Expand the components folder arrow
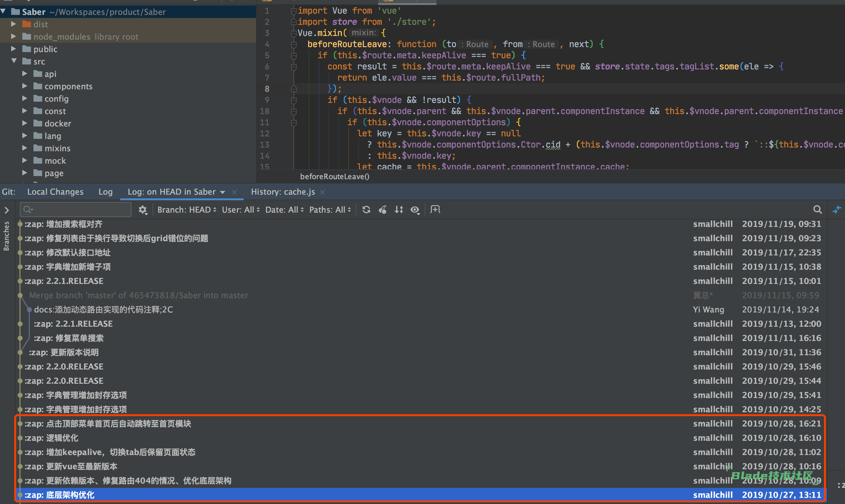The width and height of the screenshot is (845, 504). (x=25, y=86)
